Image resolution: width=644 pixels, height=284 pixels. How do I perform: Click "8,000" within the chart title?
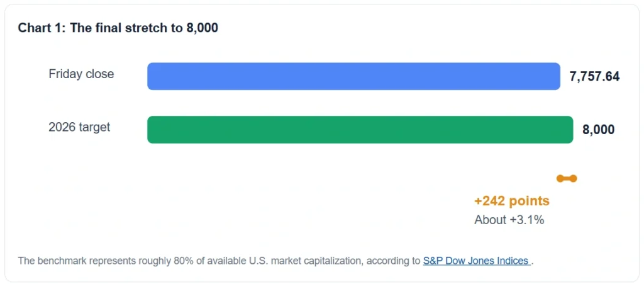click(203, 28)
